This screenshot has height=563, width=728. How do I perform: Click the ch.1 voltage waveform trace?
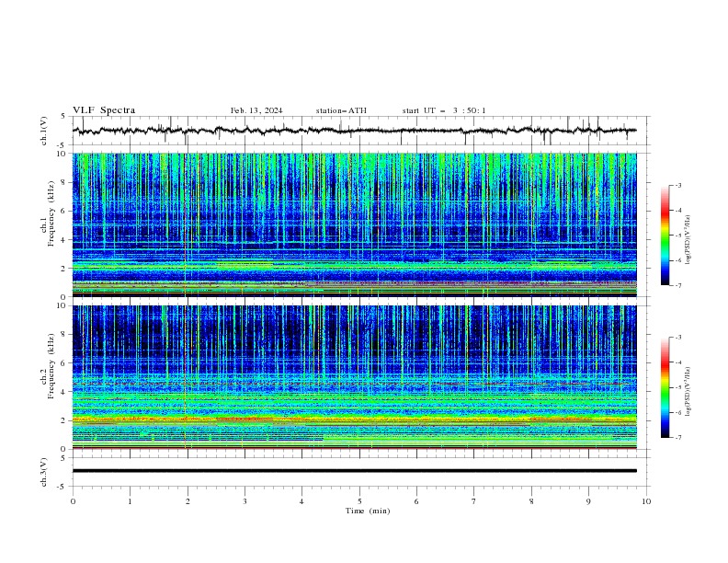click(354, 131)
